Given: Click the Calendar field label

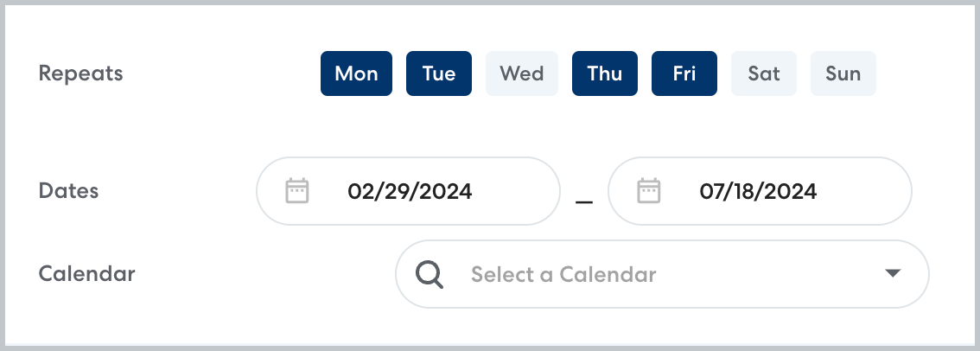Looking at the screenshot, I should coord(87,274).
